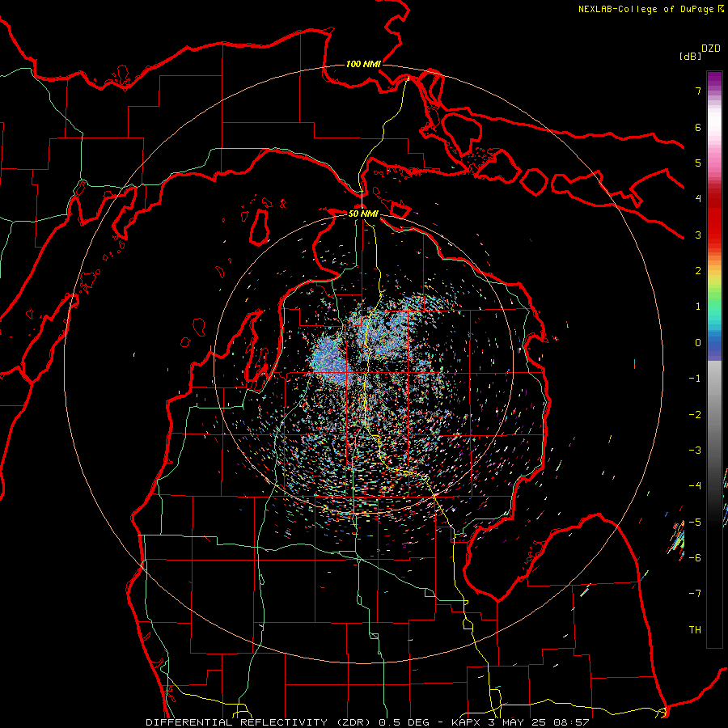Click the -6 value on color scale

click(x=695, y=558)
